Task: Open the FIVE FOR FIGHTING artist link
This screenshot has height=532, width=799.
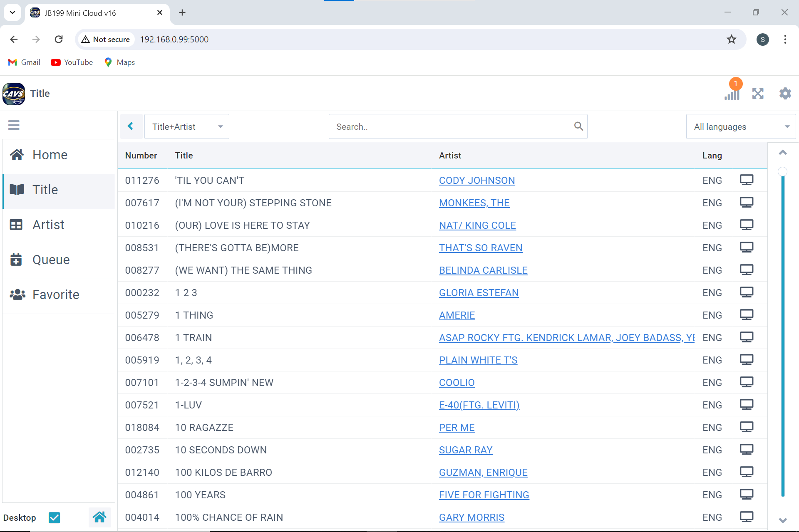Action: [484, 495]
